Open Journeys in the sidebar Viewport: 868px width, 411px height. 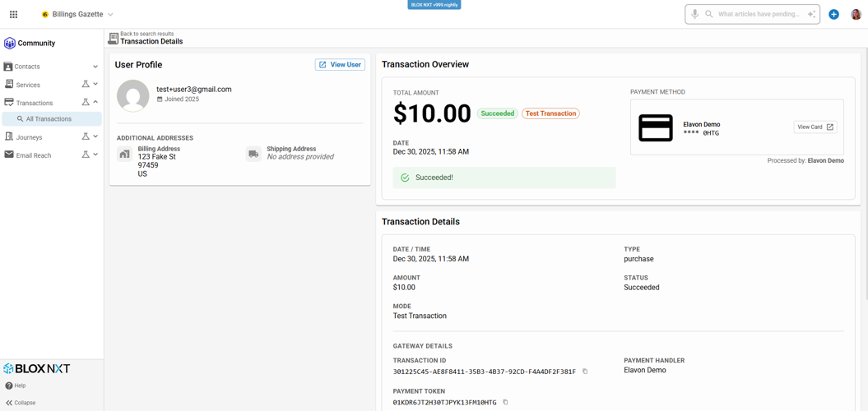[x=29, y=137]
